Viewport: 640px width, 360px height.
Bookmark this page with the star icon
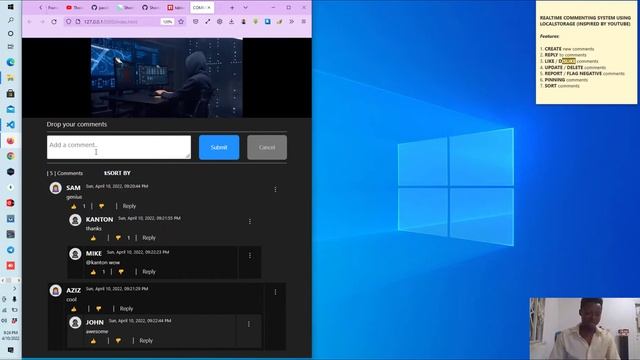(181, 22)
